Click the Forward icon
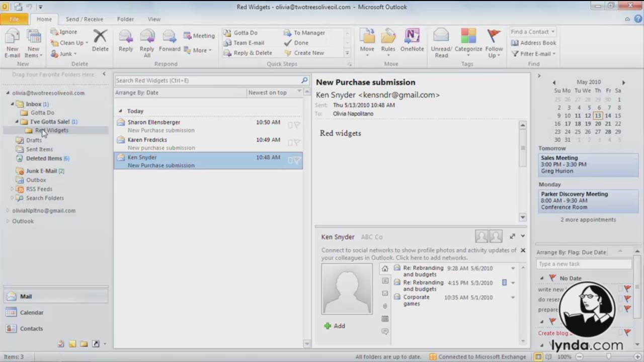The height and width of the screenshot is (362, 644). [170, 37]
